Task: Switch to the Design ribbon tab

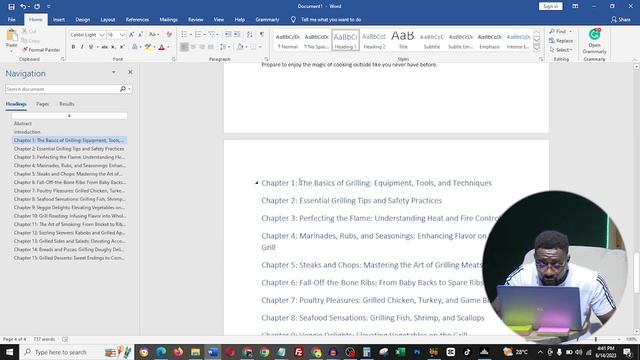Action: pos(82,20)
